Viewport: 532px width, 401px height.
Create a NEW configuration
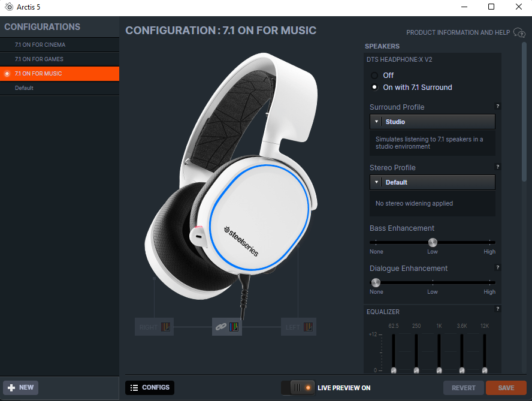[x=21, y=388]
